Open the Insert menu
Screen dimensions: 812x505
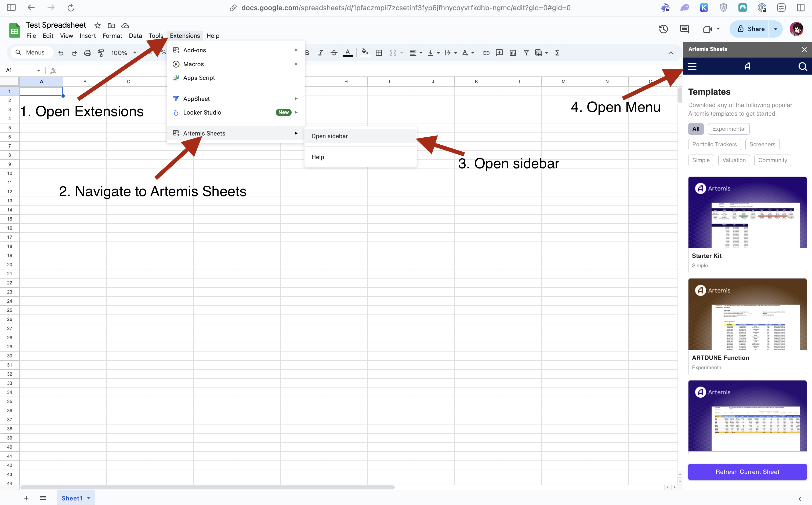(x=88, y=36)
